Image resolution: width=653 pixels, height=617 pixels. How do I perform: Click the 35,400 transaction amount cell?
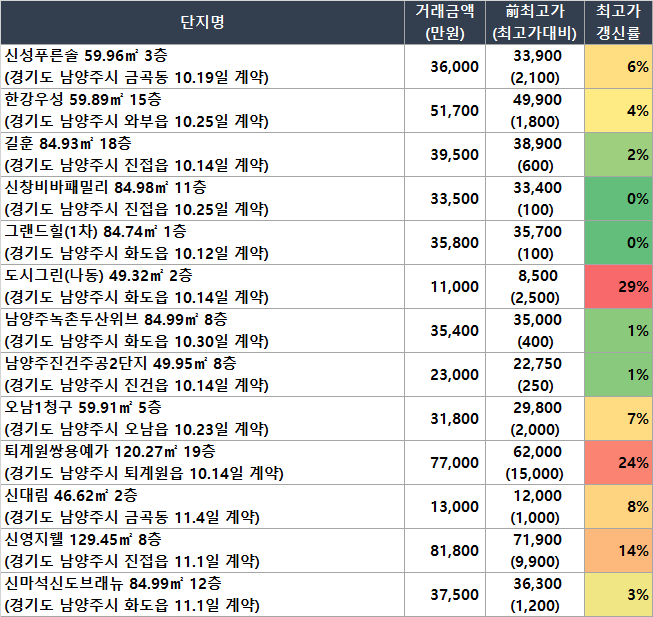445,331
